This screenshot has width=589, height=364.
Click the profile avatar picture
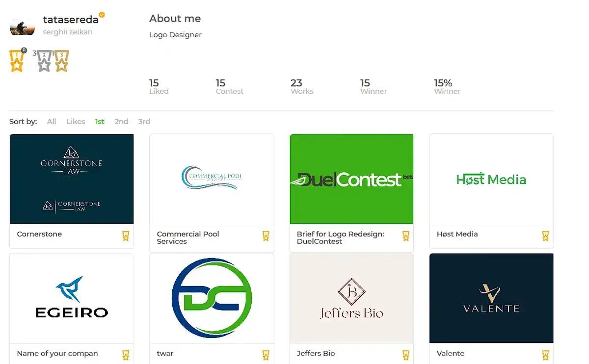(x=22, y=25)
